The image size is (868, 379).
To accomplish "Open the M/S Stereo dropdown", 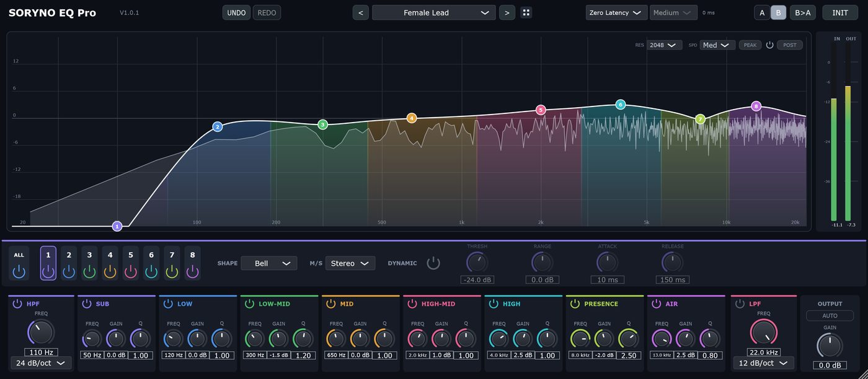I will (350, 263).
